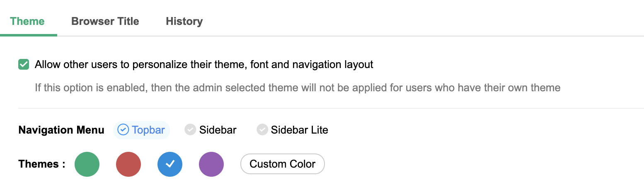This screenshot has height=190, width=644.
Task: Click the Themes label
Action: click(42, 164)
